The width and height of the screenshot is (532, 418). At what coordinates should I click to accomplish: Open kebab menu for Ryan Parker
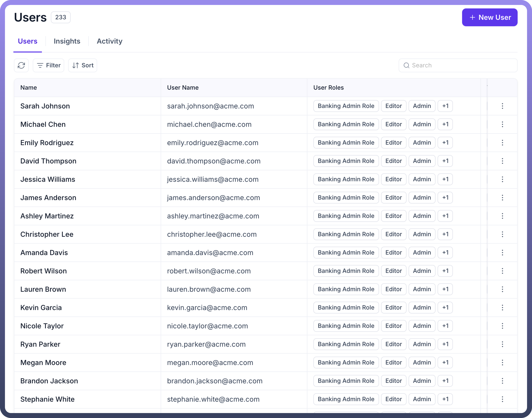[x=502, y=344]
